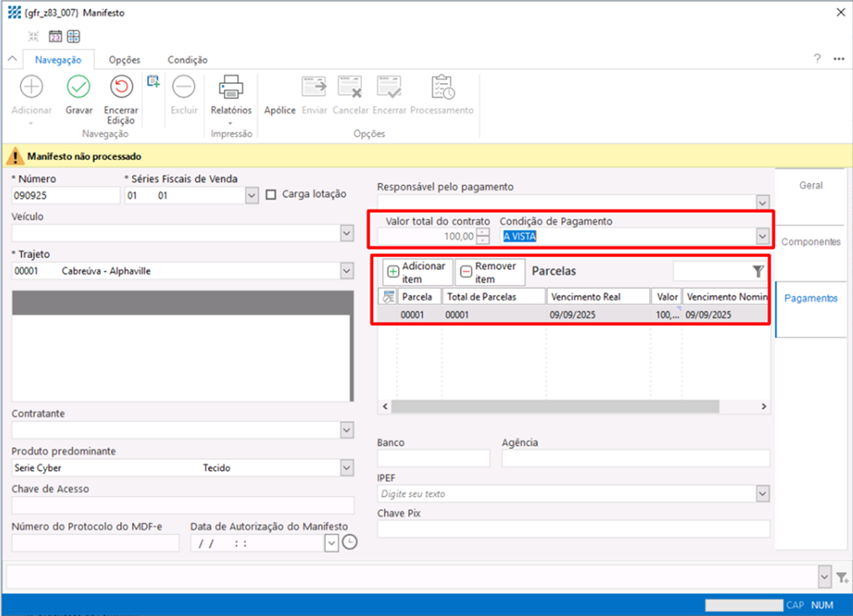Viewport: 853px width, 616px height.
Task: Click the clock icon beside authorization date
Action: pos(350,542)
